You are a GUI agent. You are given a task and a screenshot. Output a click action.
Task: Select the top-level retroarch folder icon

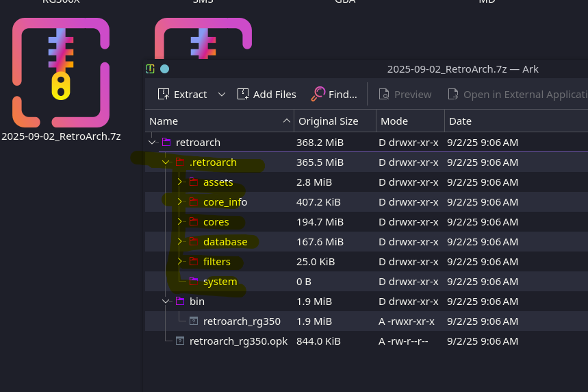(x=166, y=143)
